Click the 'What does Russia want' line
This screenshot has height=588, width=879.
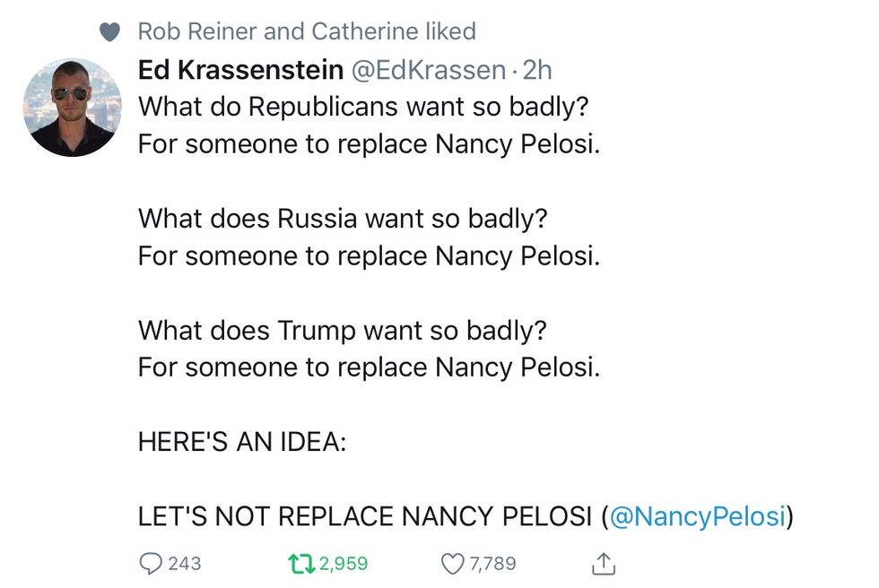coord(343,219)
